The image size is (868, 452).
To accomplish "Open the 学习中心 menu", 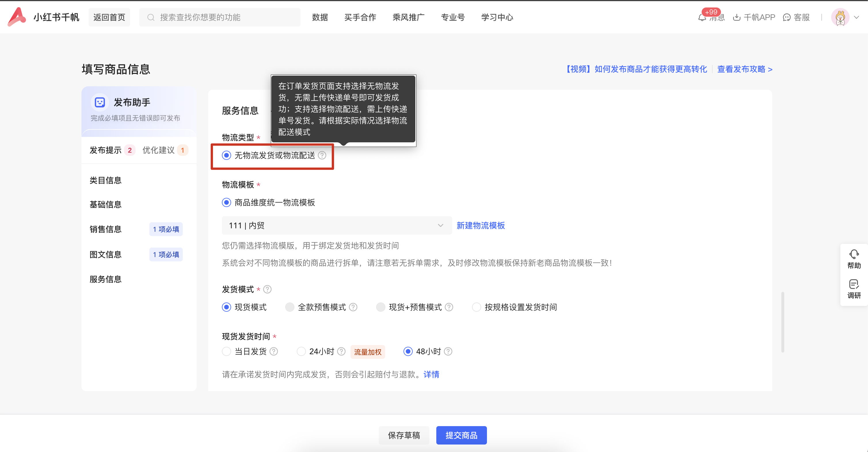I will (x=497, y=17).
